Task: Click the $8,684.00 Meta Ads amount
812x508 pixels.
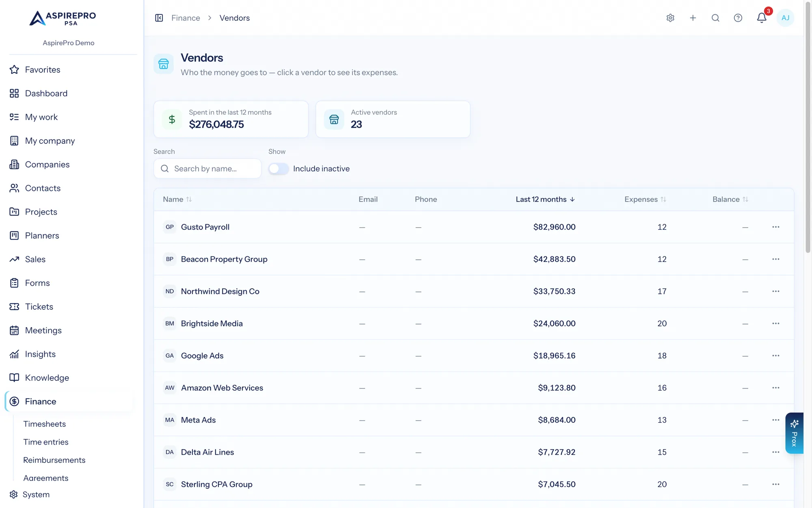Action: pos(557,420)
